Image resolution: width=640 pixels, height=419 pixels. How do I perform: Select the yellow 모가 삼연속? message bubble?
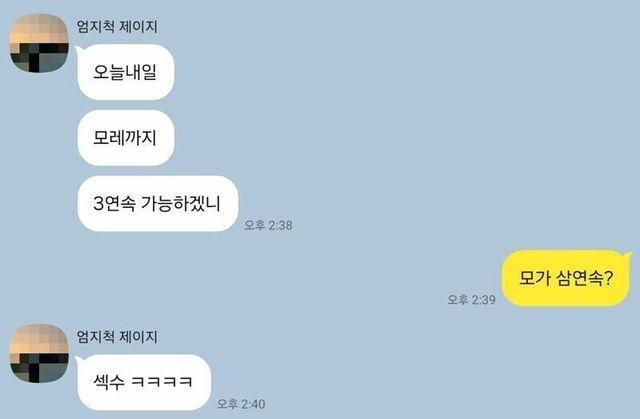click(566, 278)
